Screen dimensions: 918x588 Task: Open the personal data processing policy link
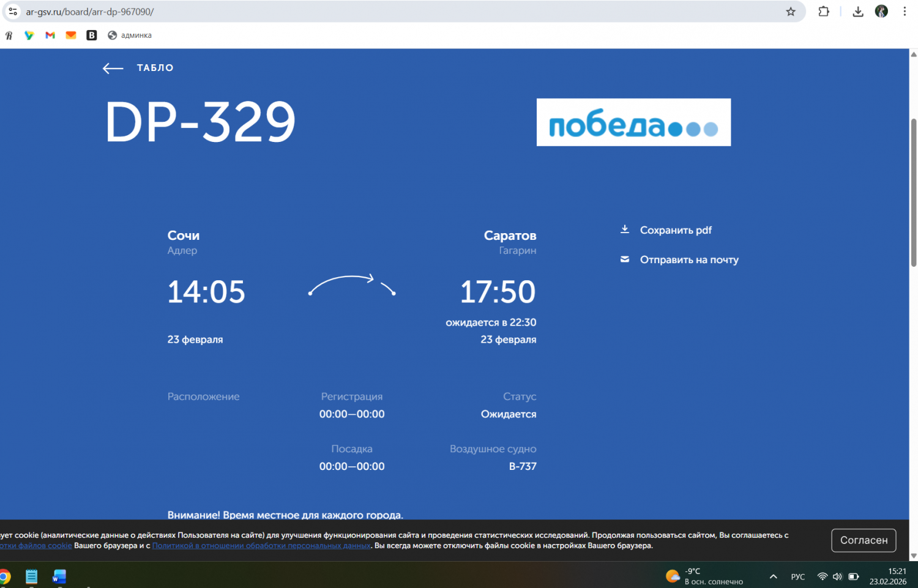(261, 546)
